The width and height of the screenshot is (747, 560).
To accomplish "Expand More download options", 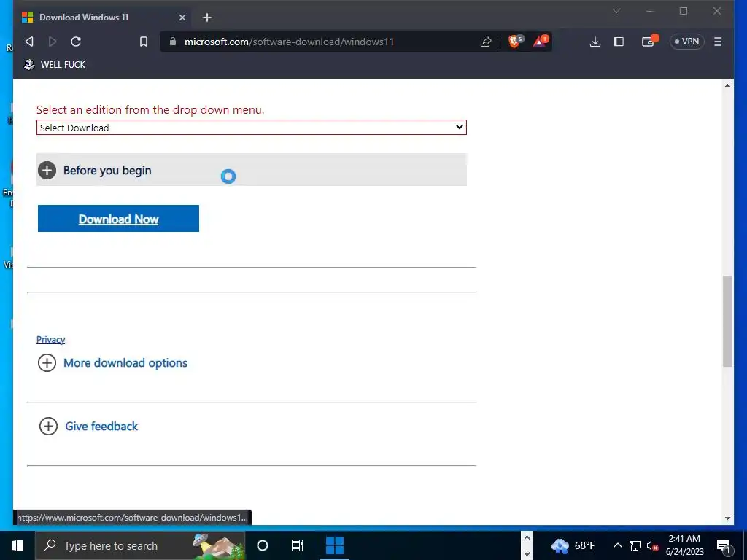I will pos(112,363).
